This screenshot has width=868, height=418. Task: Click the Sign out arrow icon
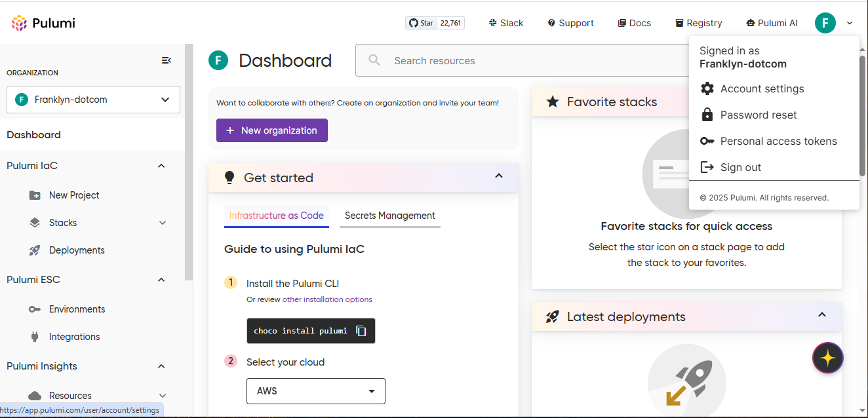[707, 167]
